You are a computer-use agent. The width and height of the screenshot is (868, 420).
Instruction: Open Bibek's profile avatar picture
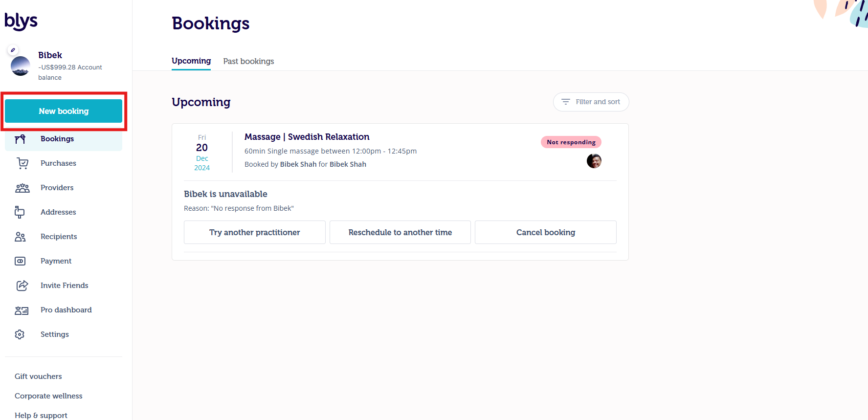[x=21, y=66]
